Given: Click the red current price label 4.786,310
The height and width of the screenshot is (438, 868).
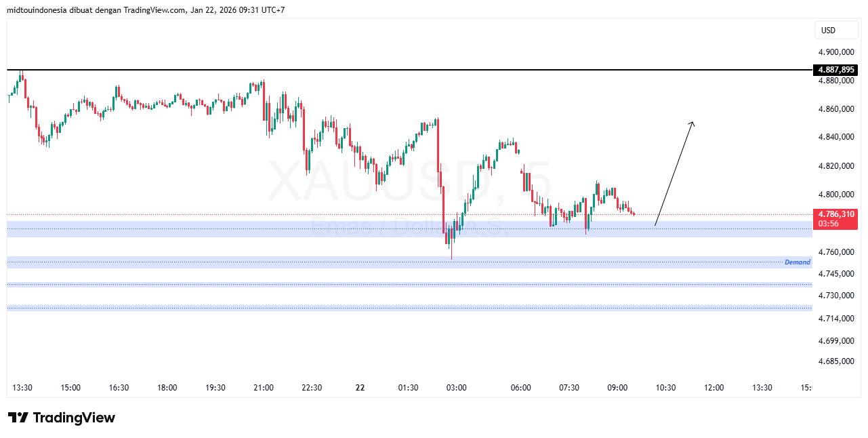Looking at the screenshot, I should (835, 214).
